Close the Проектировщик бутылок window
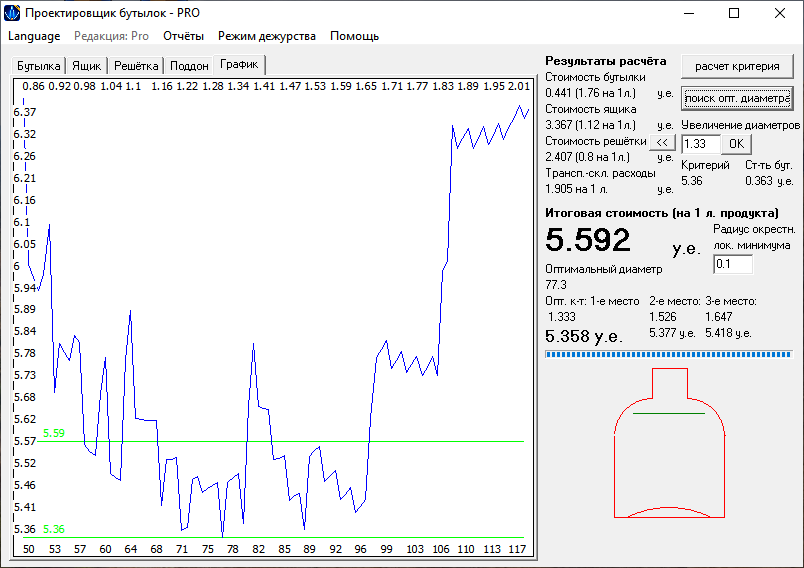The image size is (804, 568). pos(779,13)
